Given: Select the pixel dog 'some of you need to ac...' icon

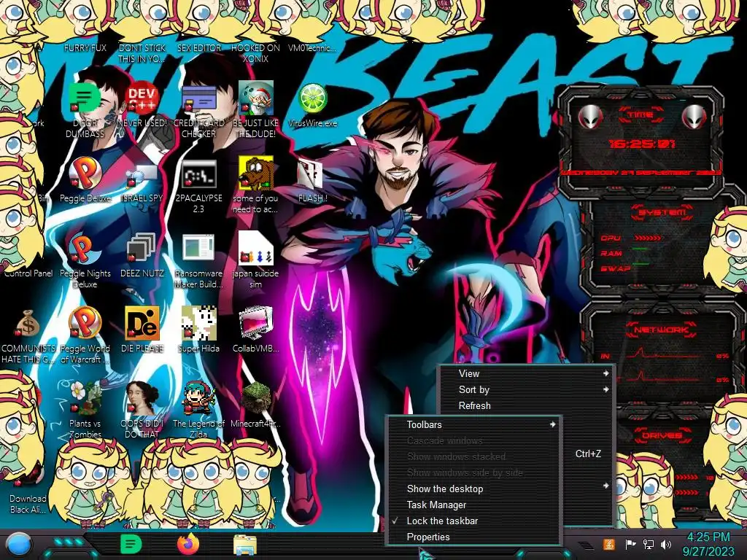Looking at the screenshot, I should (255, 174).
